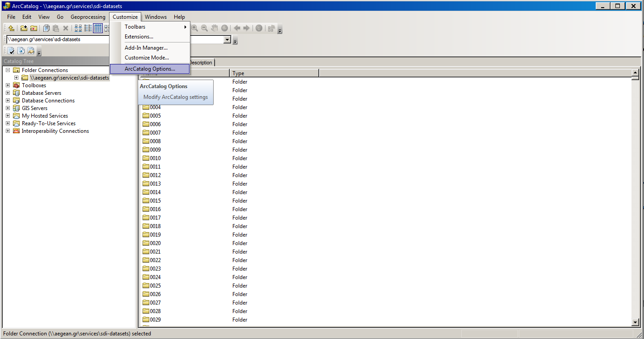Select folder 0029 in contents list
Viewport: 644px width, 339px height.
pyautogui.click(x=155, y=319)
